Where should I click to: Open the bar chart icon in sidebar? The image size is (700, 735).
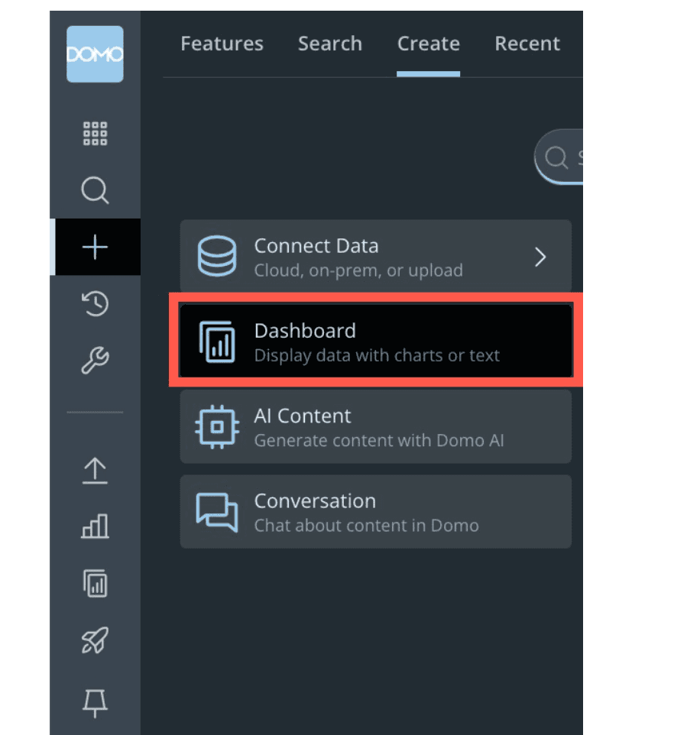coord(96,526)
